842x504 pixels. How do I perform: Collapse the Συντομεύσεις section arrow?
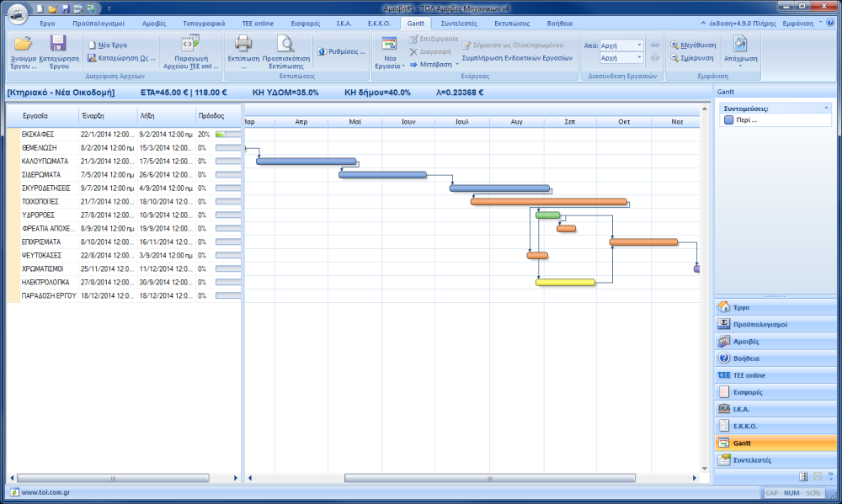(826, 109)
